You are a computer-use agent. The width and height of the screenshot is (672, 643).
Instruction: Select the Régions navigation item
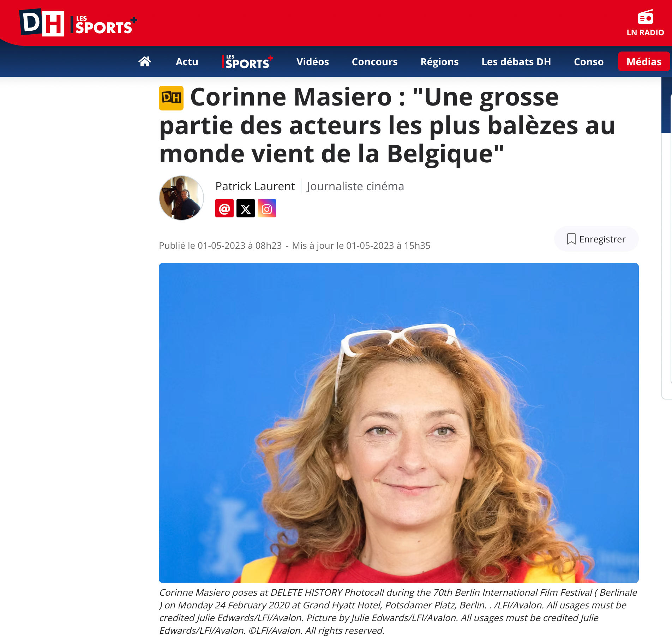coord(439,61)
